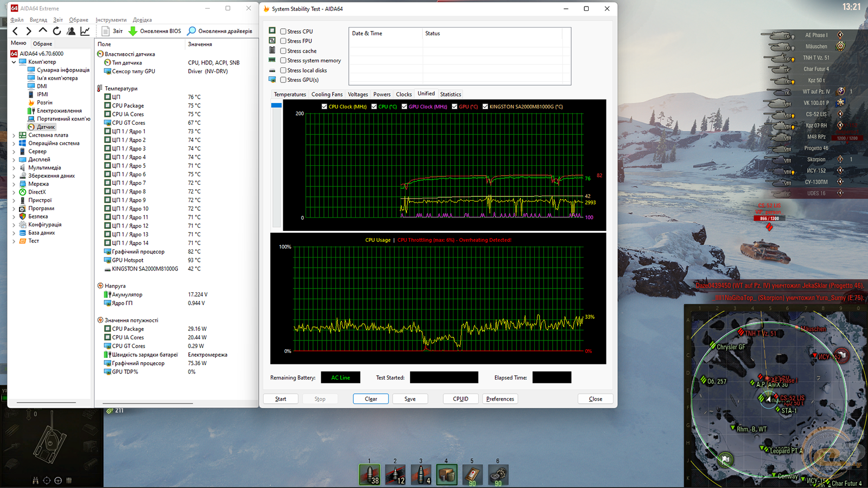Select shell slot 3 in the game hotbar
The image size is (868, 488).
[421, 474]
